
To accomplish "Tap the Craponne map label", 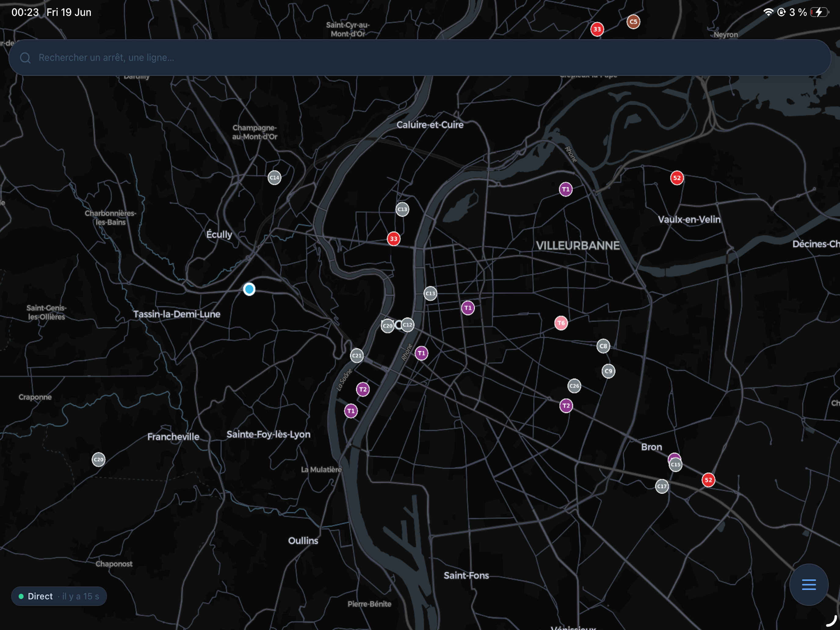I will tap(35, 397).
